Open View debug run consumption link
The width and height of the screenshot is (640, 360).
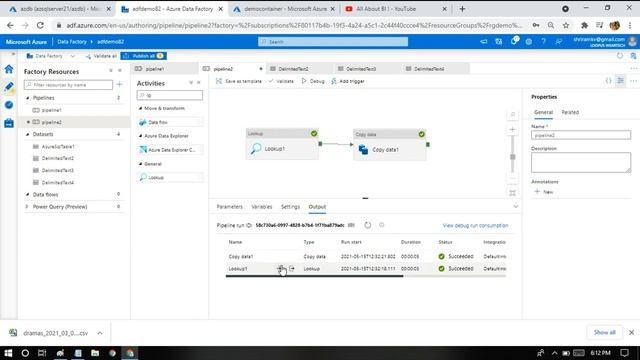[475, 225]
